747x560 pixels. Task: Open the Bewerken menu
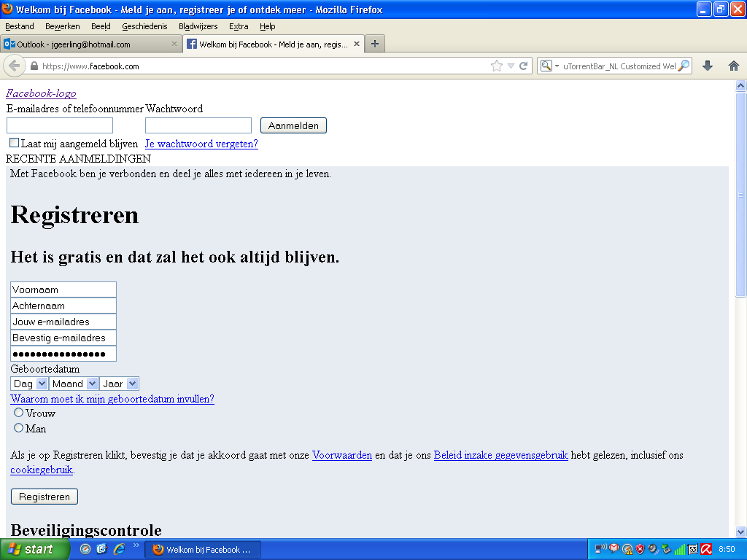tap(63, 26)
